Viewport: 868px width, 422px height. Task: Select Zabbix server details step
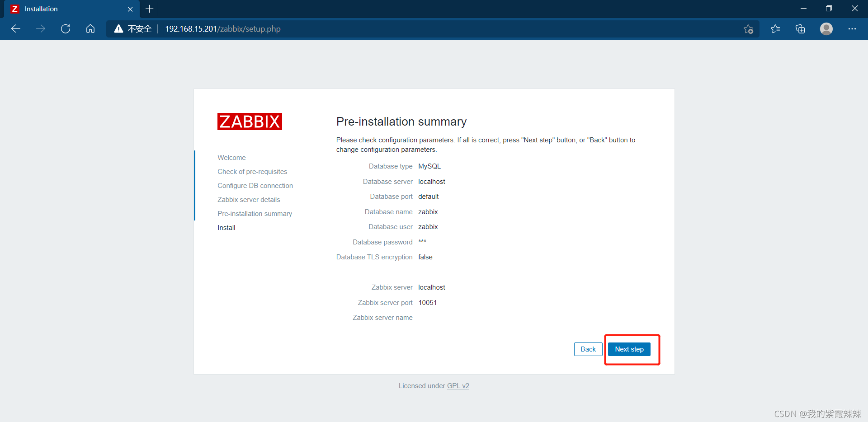[x=249, y=200]
